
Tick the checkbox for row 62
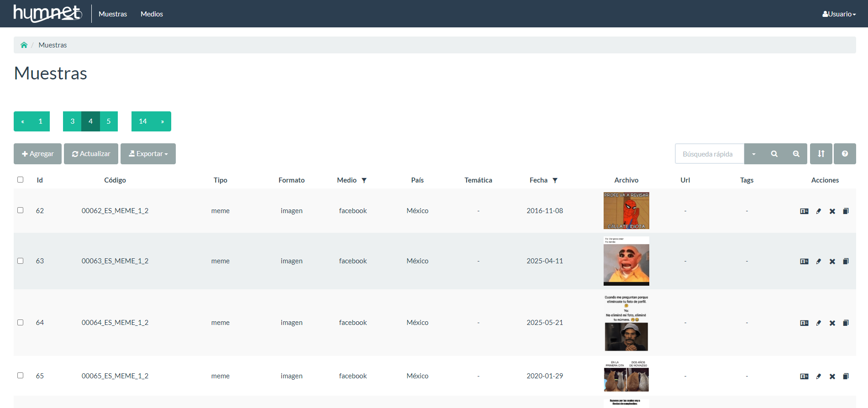click(x=21, y=210)
